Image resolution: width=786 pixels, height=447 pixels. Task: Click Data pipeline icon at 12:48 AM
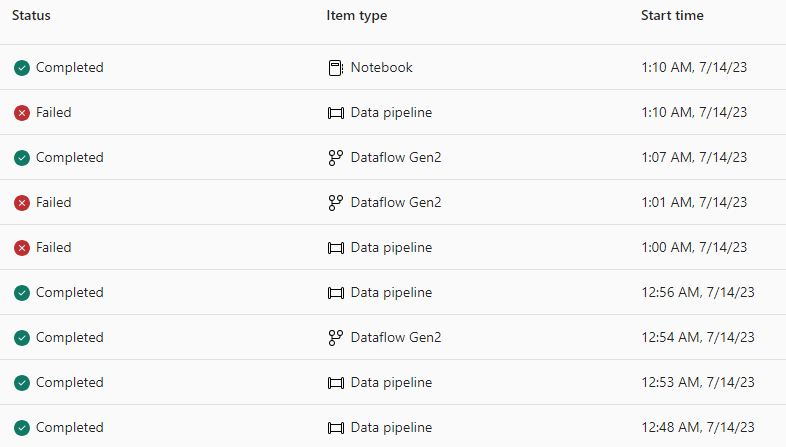[x=335, y=428]
